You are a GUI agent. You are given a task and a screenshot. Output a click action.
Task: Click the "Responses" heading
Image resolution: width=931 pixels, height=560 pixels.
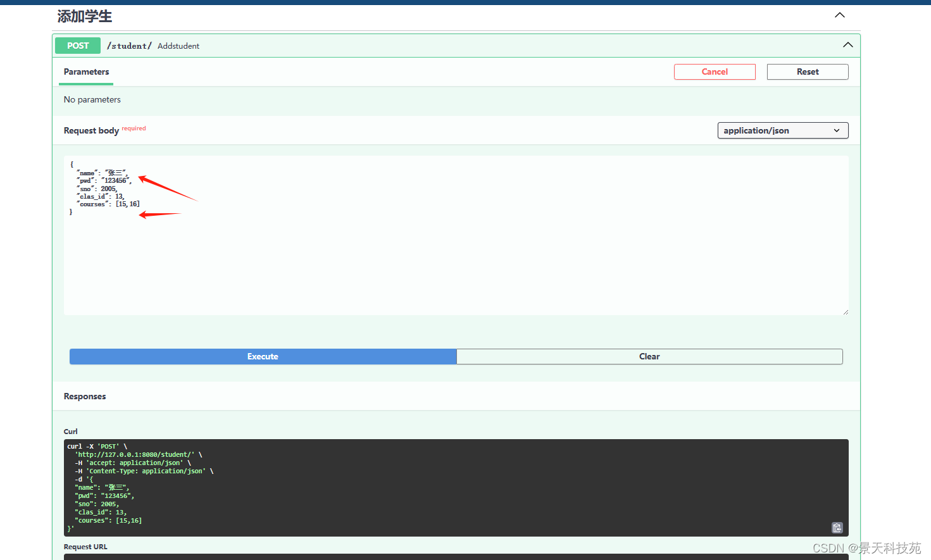[85, 396]
